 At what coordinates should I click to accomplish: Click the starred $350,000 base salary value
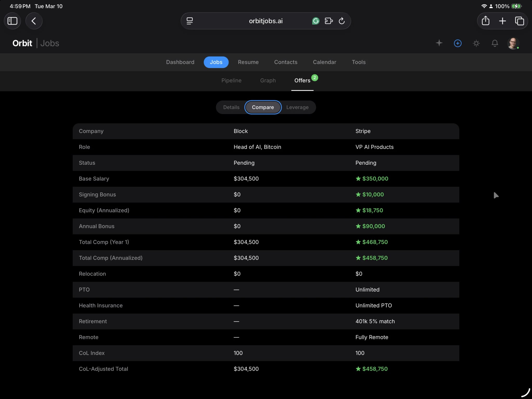click(371, 178)
